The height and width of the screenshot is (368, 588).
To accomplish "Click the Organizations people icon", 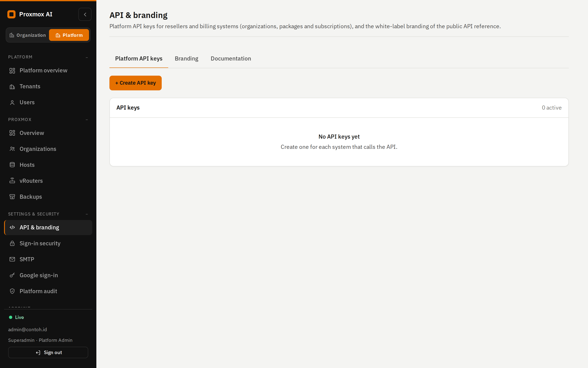I will pos(12,149).
